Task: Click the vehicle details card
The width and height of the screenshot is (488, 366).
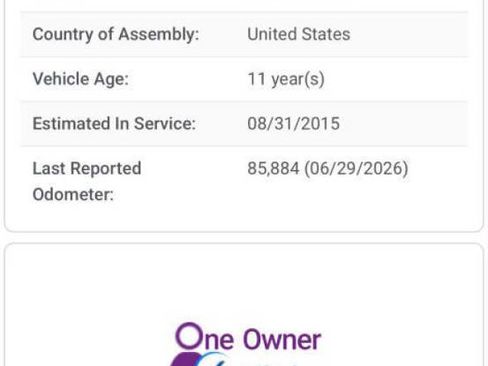Action: pos(244,115)
